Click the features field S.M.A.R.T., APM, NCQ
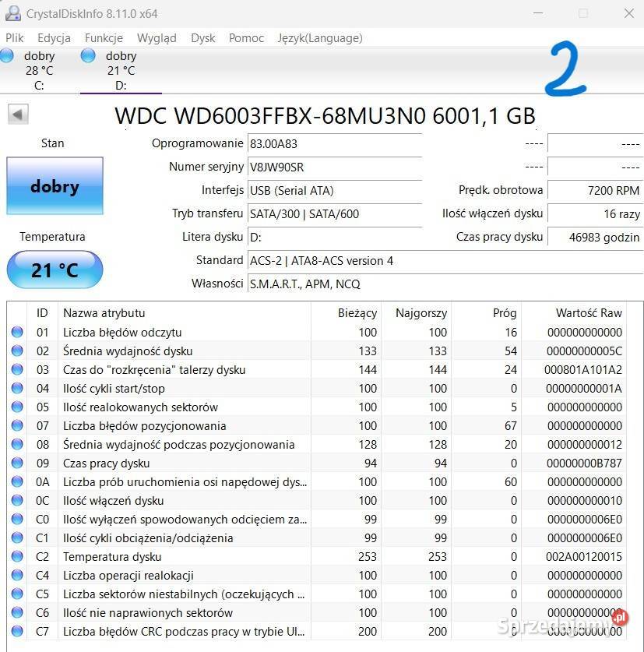This screenshot has height=652, width=644. click(x=445, y=284)
